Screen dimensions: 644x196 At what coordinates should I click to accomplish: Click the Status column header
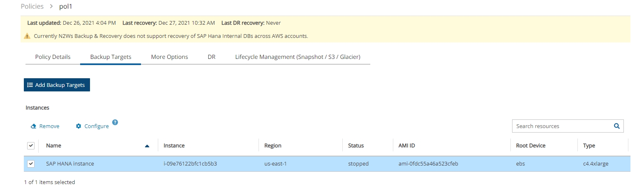(x=355, y=146)
